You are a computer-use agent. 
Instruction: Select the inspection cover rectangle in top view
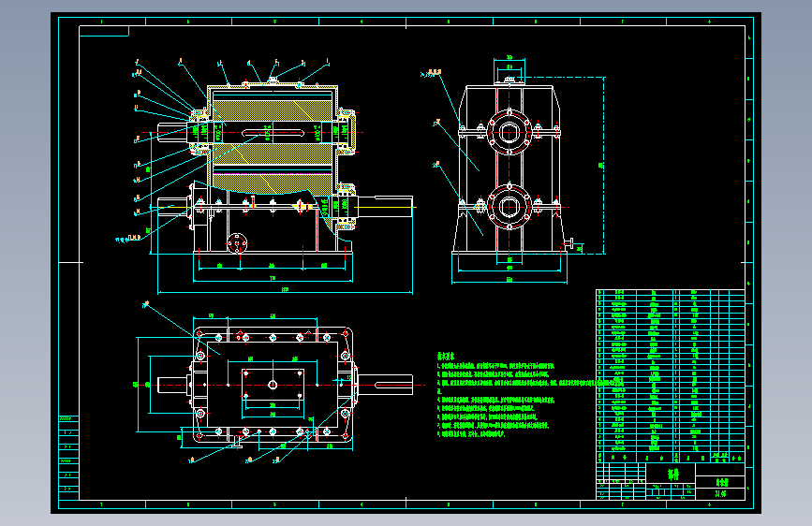tap(273, 384)
